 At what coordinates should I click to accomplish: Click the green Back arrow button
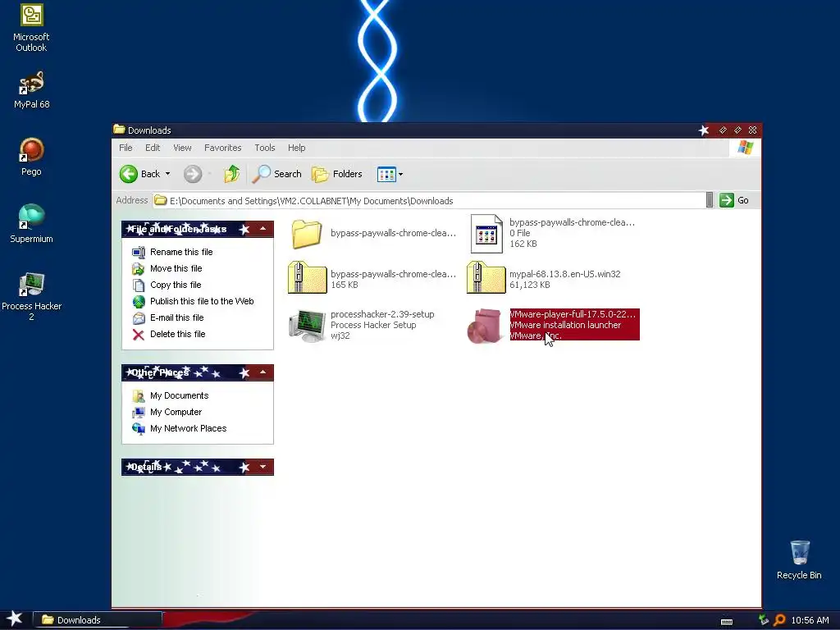[129, 174]
